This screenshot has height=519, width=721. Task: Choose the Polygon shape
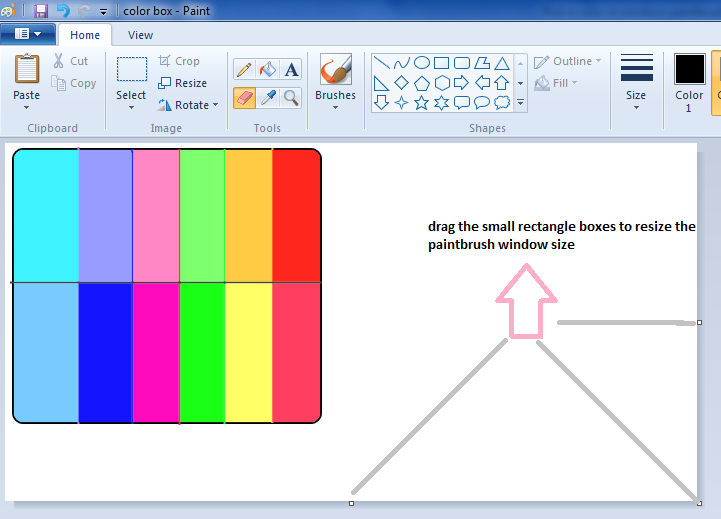pos(482,63)
